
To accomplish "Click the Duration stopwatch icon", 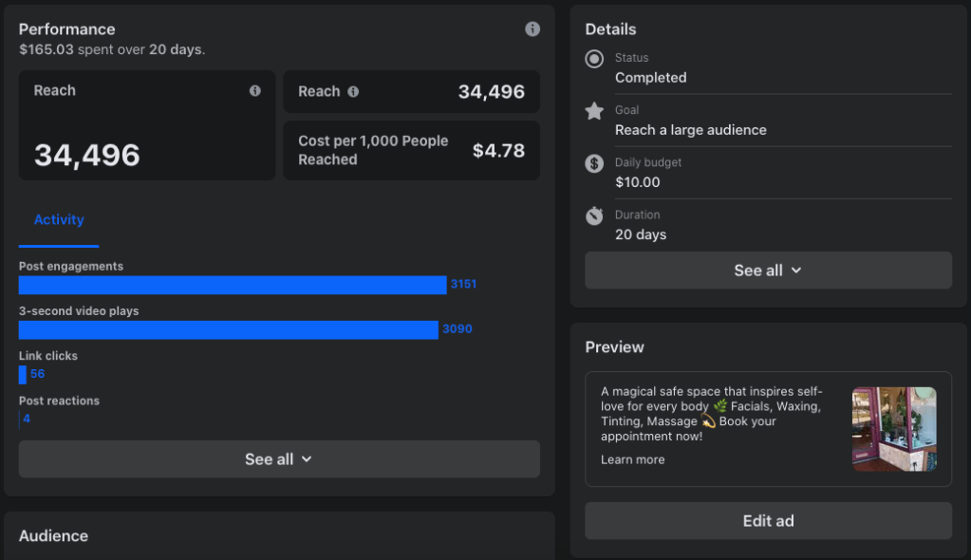I will click(x=594, y=216).
